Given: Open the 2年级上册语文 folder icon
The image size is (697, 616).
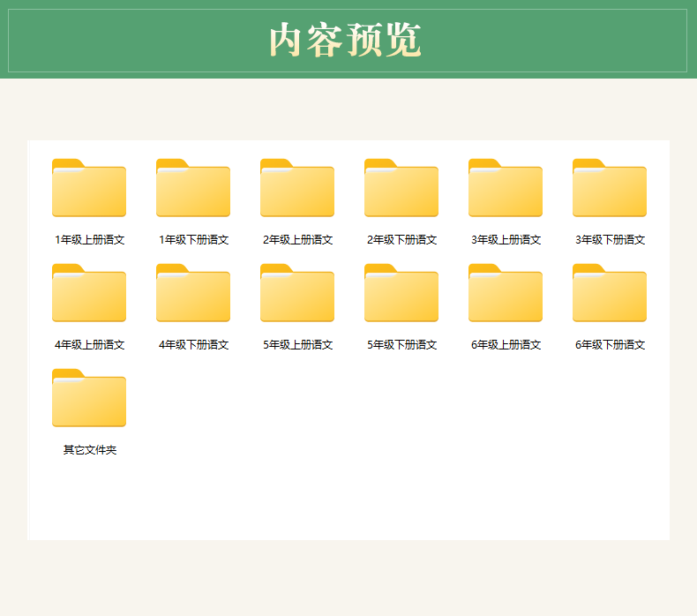Looking at the screenshot, I should tap(297, 188).
